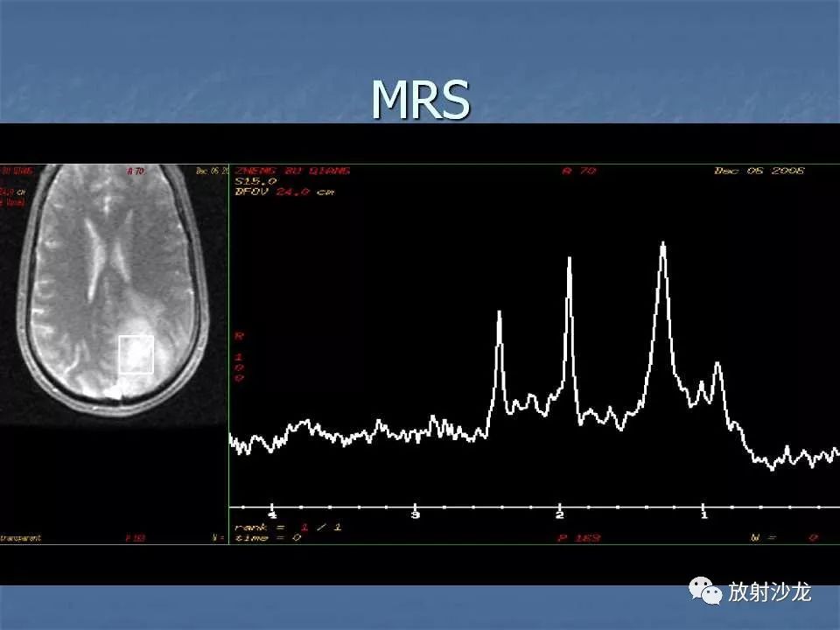
Task: Click axis tick labeled 1
Action: (x=703, y=514)
